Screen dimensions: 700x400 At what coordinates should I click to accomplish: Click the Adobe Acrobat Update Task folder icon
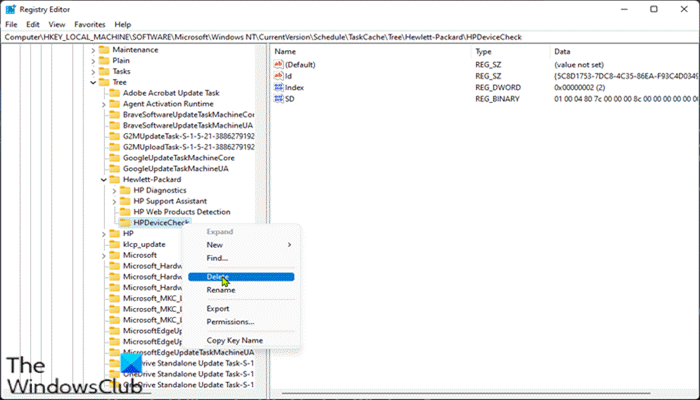coord(115,93)
